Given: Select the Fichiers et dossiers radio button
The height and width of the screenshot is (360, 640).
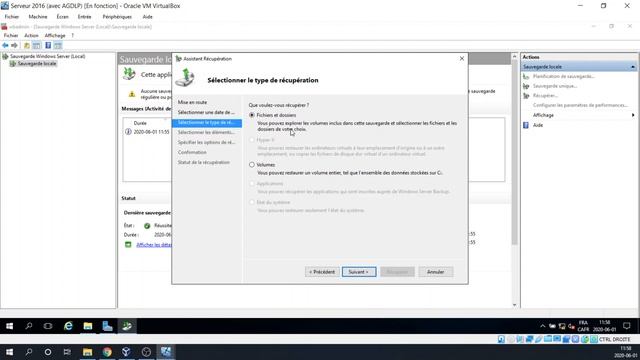Looking at the screenshot, I should point(252,115).
